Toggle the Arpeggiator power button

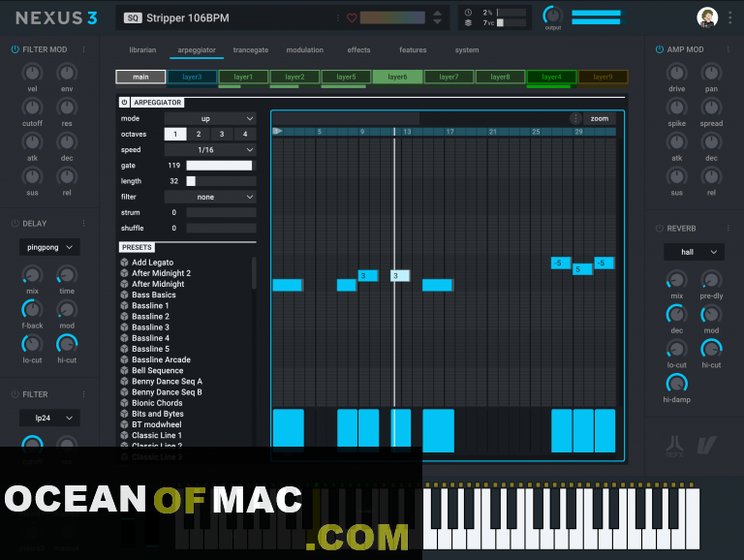[x=124, y=102]
